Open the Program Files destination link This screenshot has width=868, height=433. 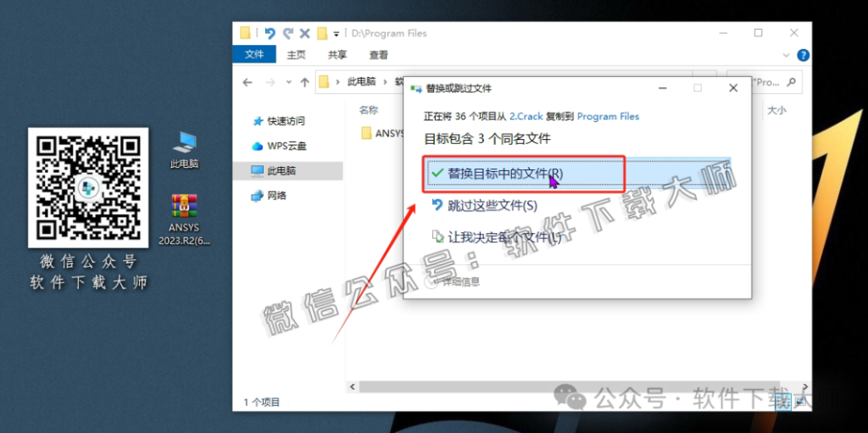click(x=608, y=116)
